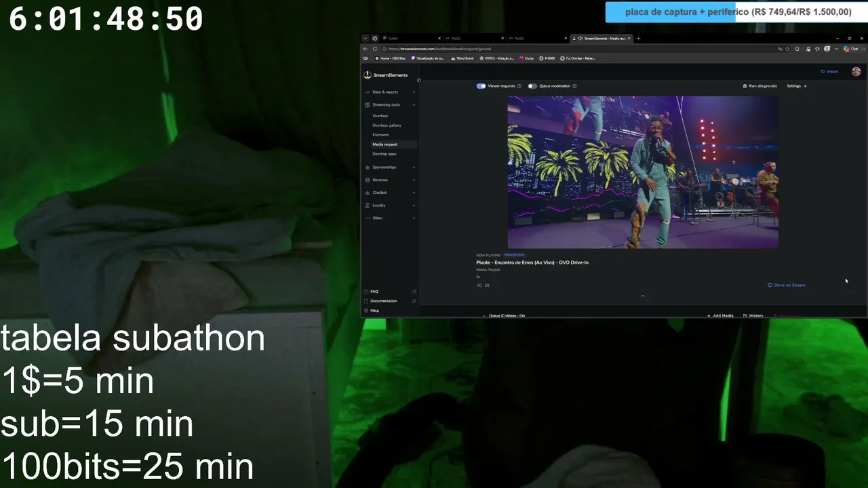
Task: Click Show on Stream
Action: point(787,285)
